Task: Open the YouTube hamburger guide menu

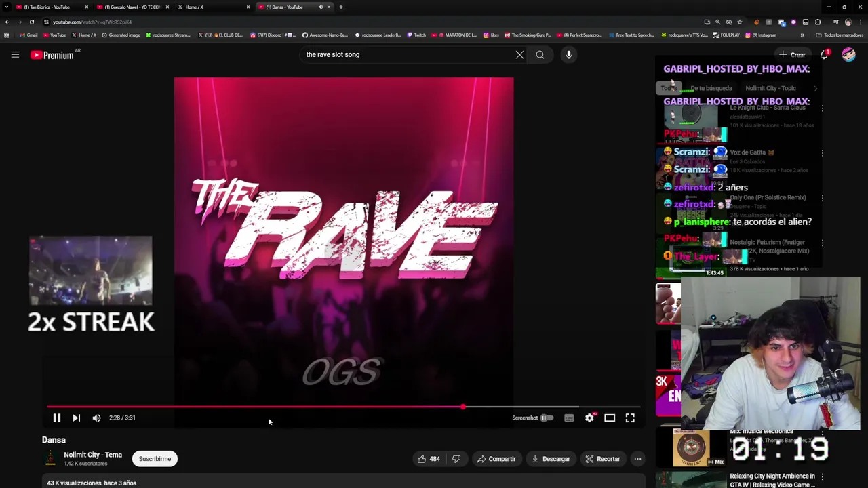Action: 15,55
